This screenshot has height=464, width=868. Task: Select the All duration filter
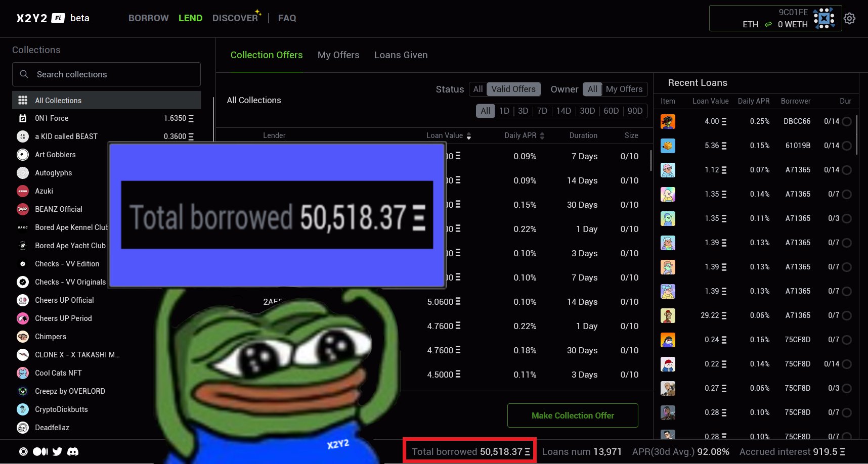(486, 111)
